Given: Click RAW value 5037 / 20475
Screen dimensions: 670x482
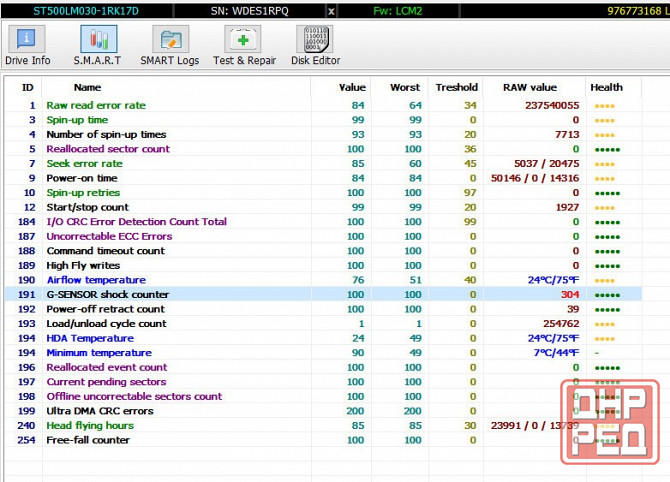Looking at the screenshot, I should point(547,163).
